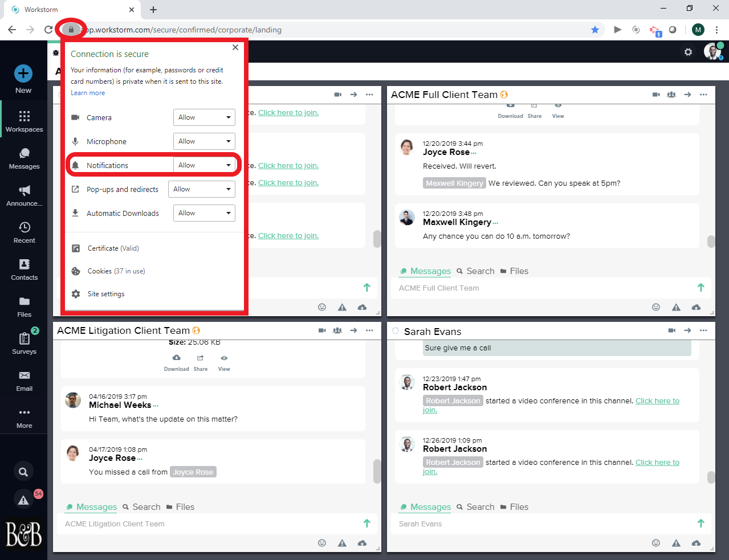Send the message in ACME Litigation Client Team
Image resolution: width=729 pixels, height=560 pixels.
tap(367, 524)
